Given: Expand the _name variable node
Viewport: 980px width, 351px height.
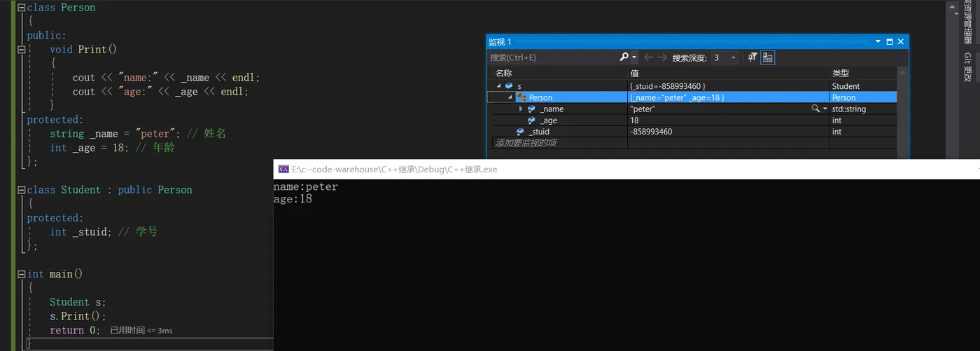Looking at the screenshot, I should (520, 109).
